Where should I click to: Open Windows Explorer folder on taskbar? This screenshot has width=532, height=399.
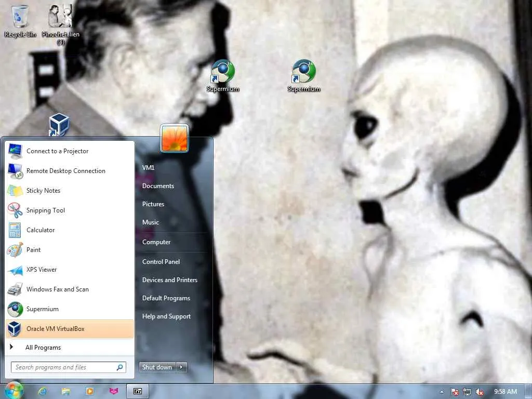tap(66, 391)
